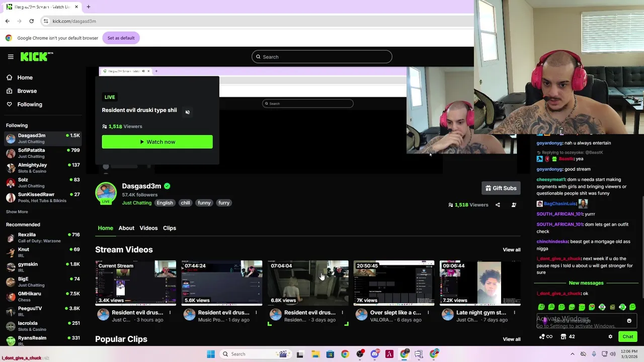Open the chat shop icon showing 42
Viewport: 644px width, 362px height.
(x=568, y=337)
